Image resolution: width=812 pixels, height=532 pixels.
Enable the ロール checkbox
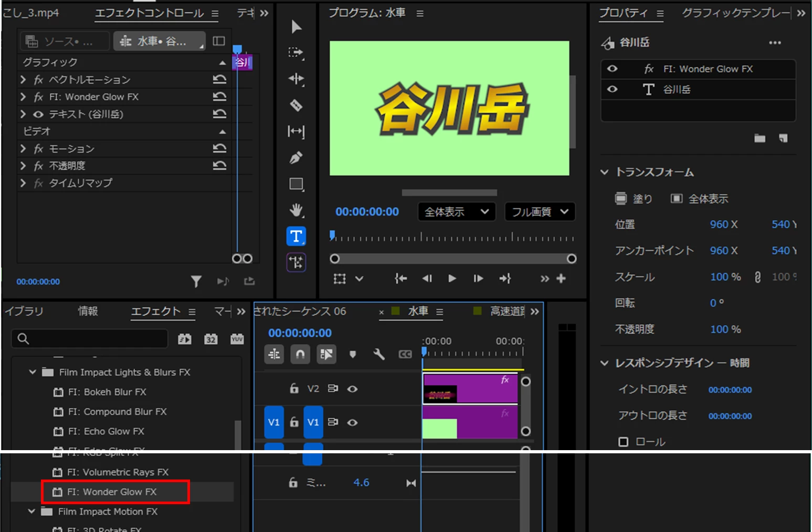click(624, 442)
